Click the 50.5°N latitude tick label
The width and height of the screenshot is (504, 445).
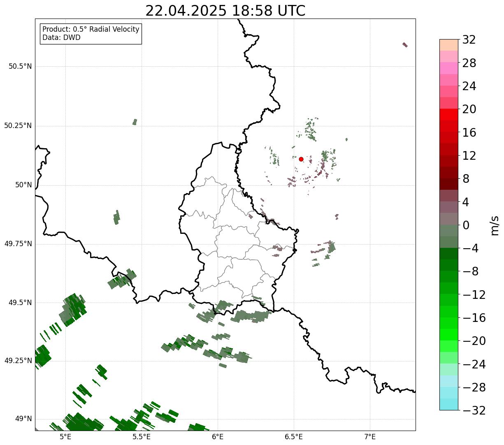20,66
